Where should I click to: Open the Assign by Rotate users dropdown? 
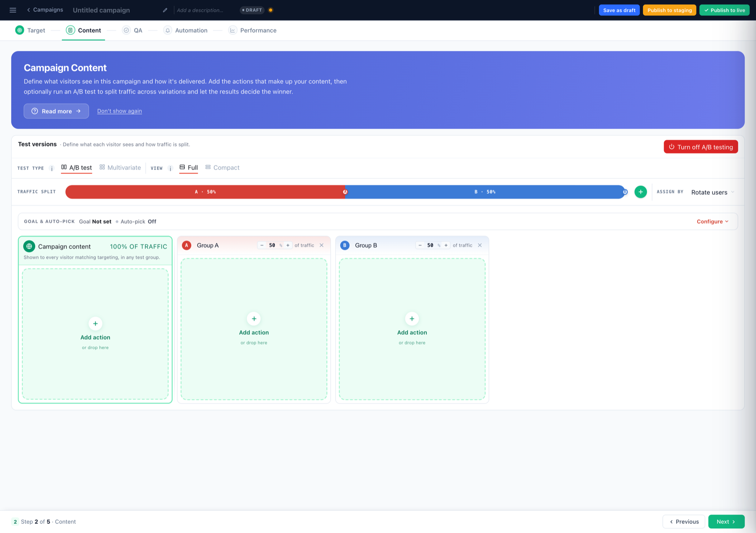tap(713, 192)
